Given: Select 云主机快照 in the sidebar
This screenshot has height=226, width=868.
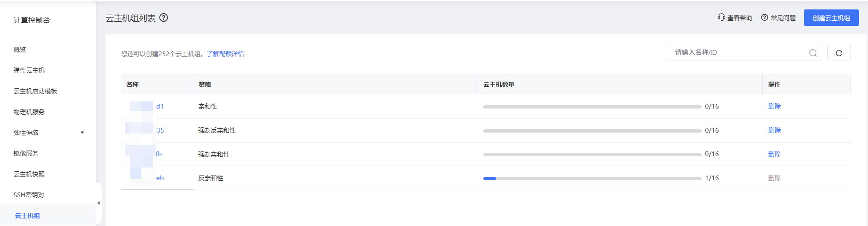Looking at the screenshot, I should coord(29,174).
